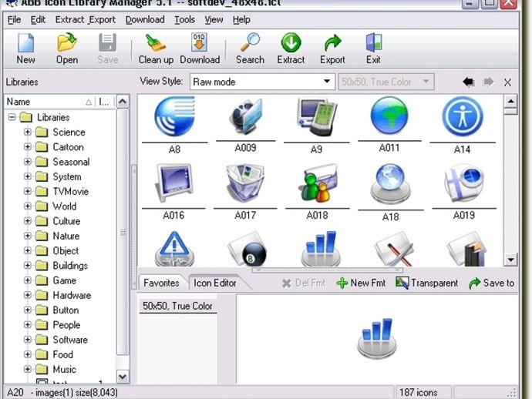Expand the Science folder
The height and width of the screenshot is (399, 532).
coord(28,132)
